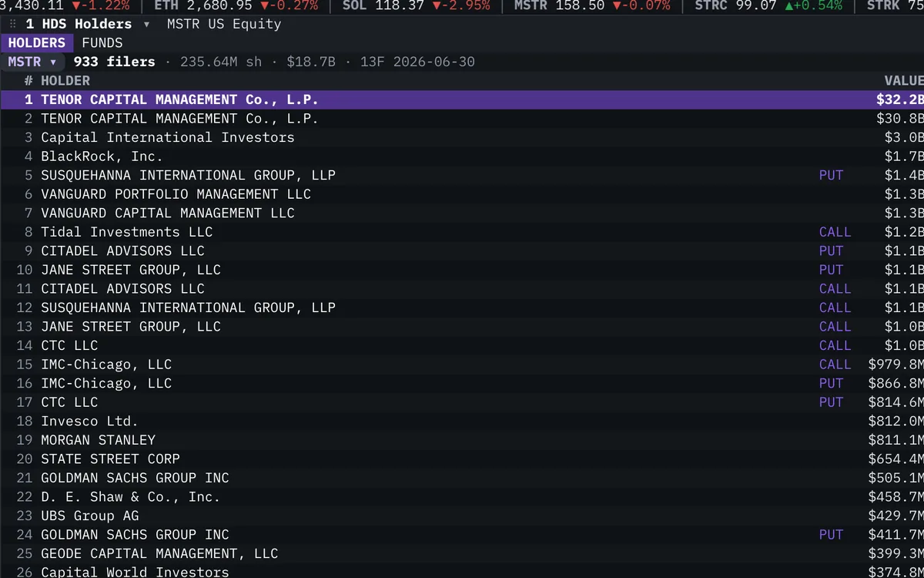Click the $811.1M value cell
Image resolution: width=924 pixels, height=578 pixels.
click(x=896, y=439)
